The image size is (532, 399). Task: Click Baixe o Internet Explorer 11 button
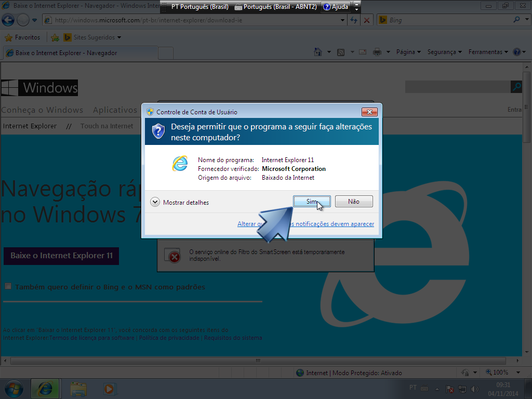61,256
